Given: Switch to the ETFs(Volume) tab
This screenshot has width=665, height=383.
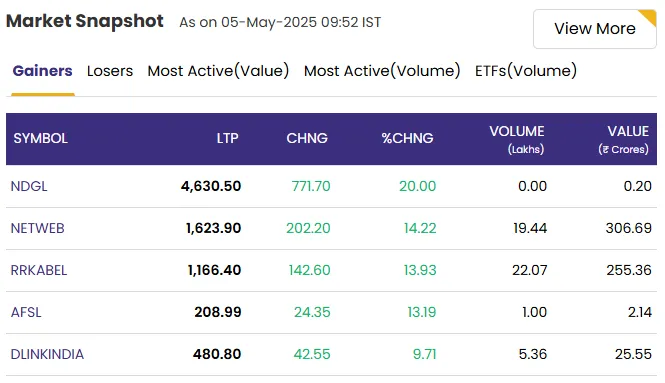Looking at the screenshot, I should pyautogui.click(x=525, y=71).
